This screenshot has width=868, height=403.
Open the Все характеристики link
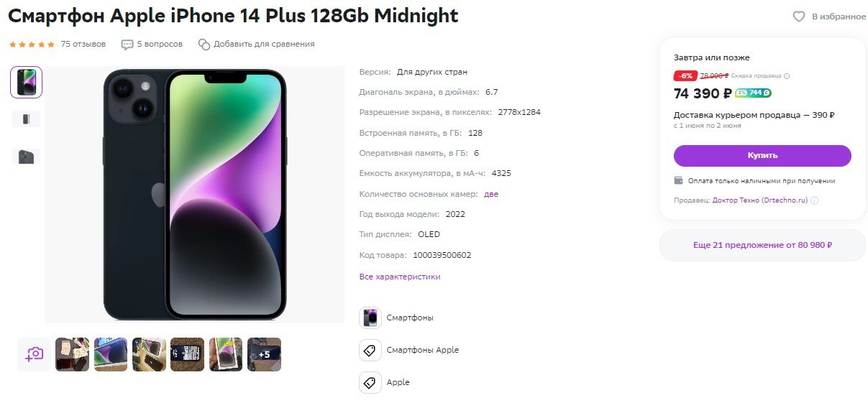400,277
